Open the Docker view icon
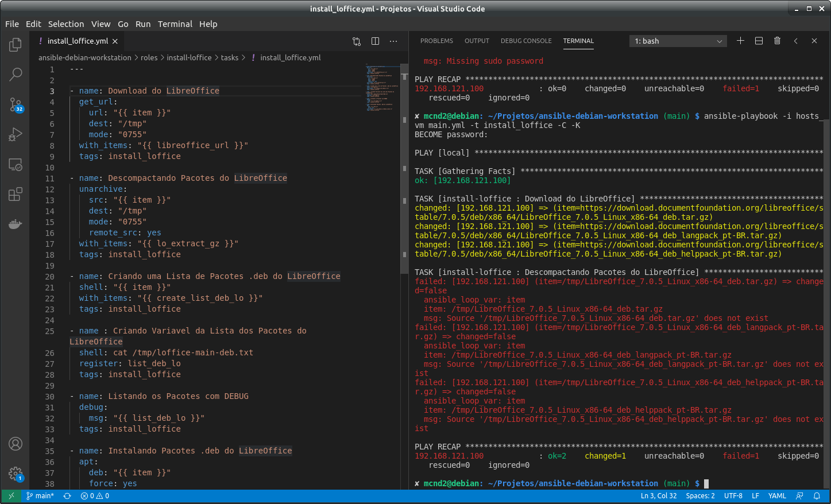 16,224
